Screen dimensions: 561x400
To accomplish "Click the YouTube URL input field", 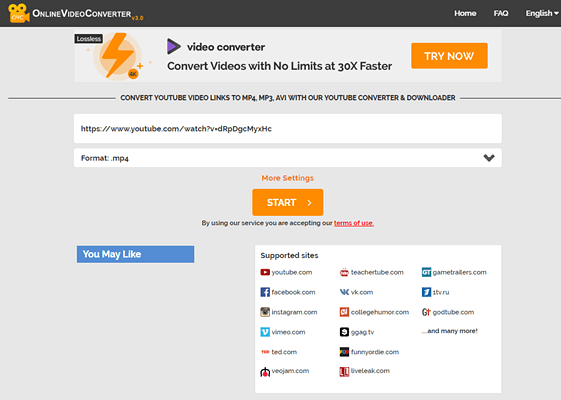I will point(288,128).
